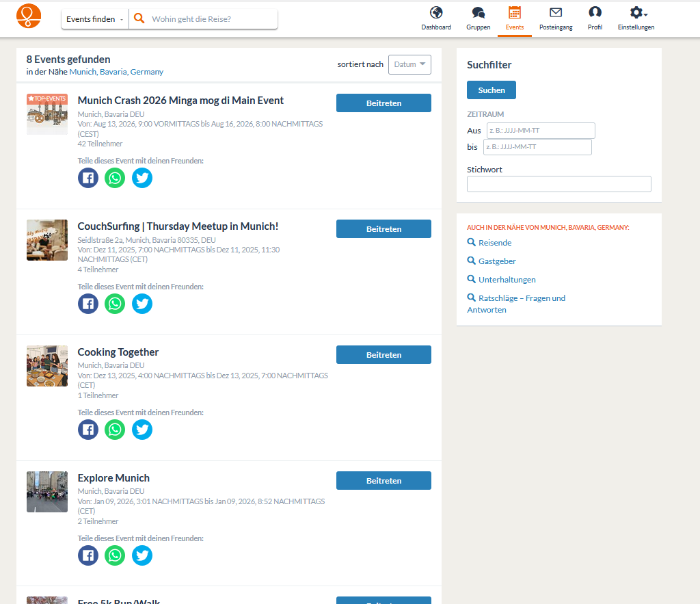
Task: Share Explore Munich event on Facebook
Action: click(88, 555)
